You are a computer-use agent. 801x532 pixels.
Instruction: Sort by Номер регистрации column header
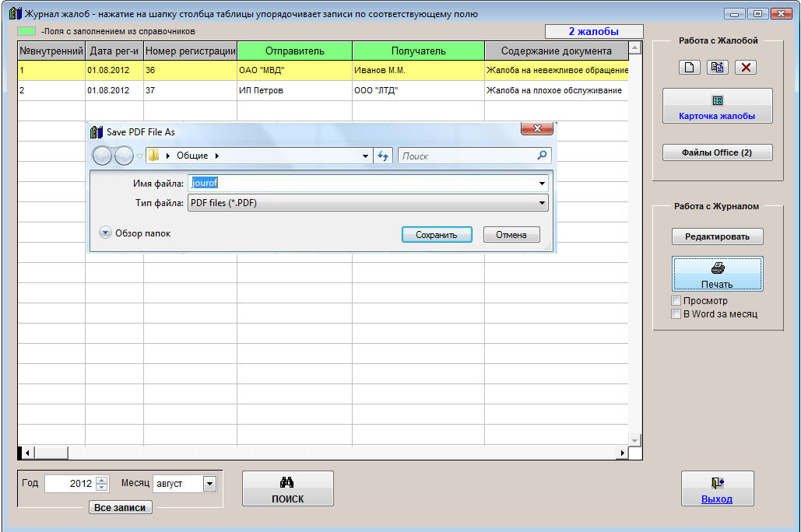tap(191, 51)
